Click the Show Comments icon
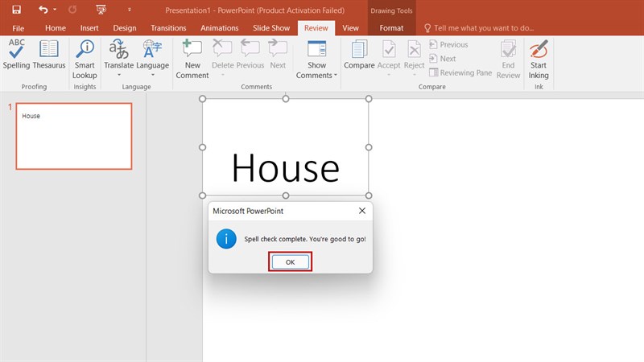The image size is (644, 362). 316,49
